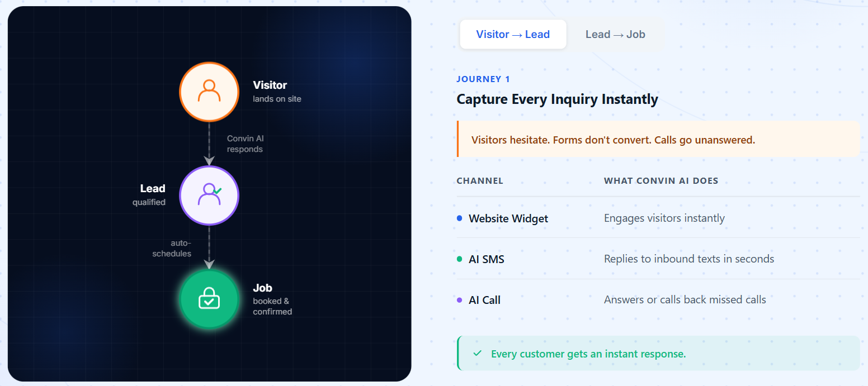Select the AI Call channel row
The image size is (868, 386).
pyautogui.click(x=658, y=300)
